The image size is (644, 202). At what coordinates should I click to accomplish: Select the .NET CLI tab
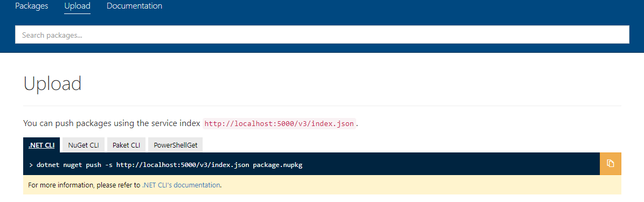click(41, 145)
